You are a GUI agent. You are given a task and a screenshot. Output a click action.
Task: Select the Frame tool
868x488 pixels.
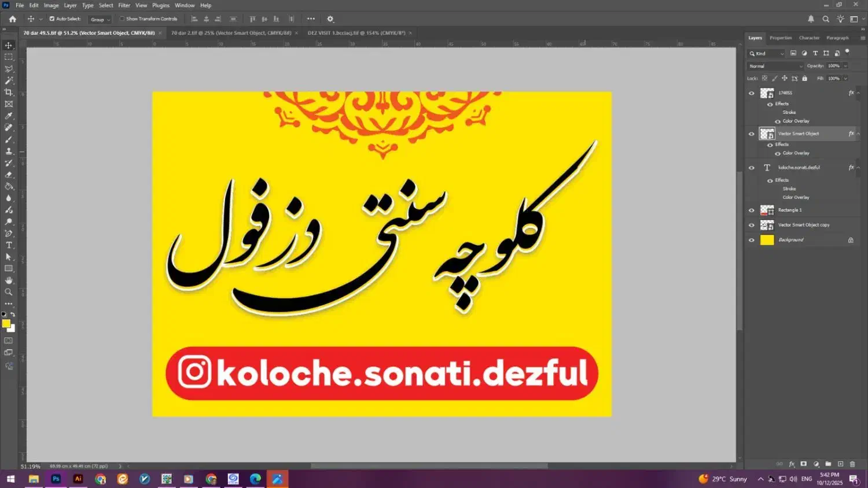tap(9, 104)
